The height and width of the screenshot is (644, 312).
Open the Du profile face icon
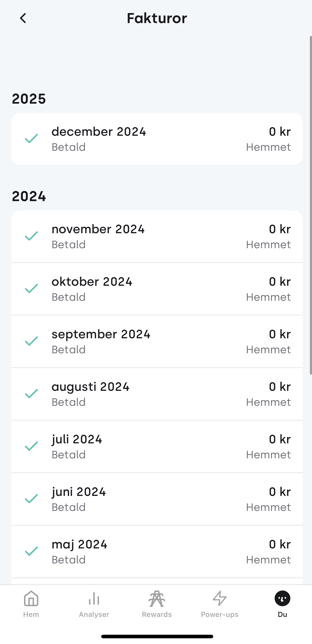tap(282, 599)
